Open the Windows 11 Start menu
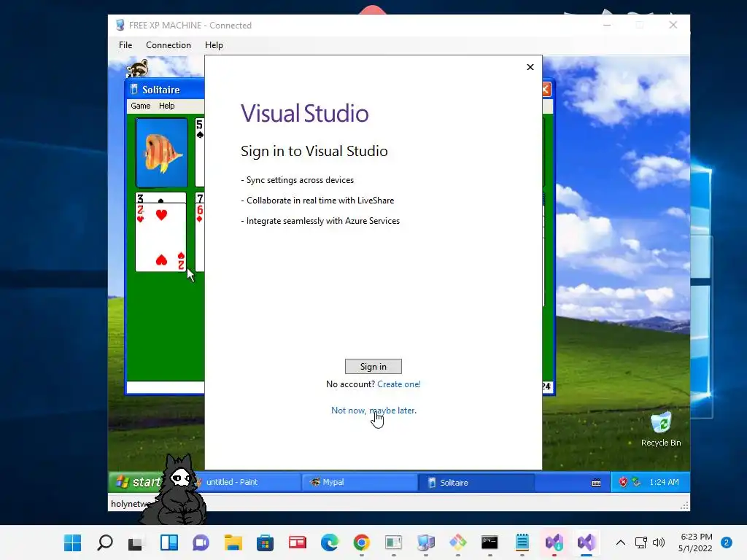 tap(72, 542)
